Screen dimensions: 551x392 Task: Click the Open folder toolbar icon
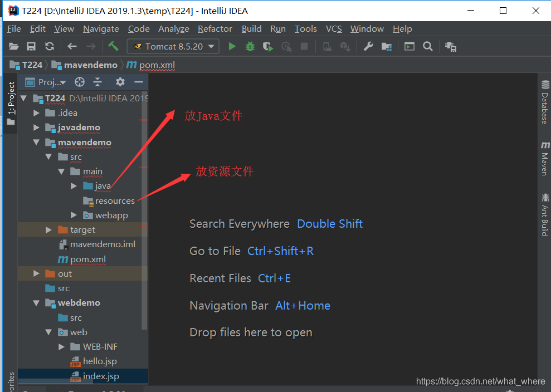(14, 46)
